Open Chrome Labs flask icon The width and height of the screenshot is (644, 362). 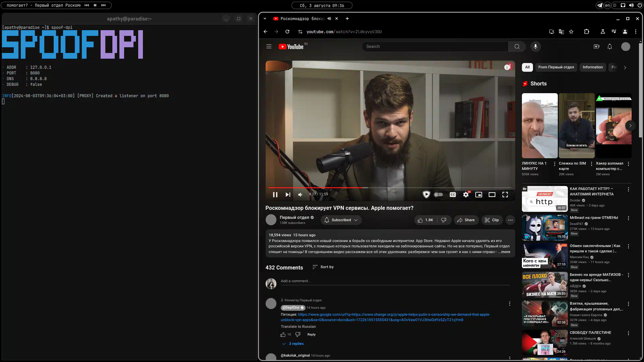(603, 32)
